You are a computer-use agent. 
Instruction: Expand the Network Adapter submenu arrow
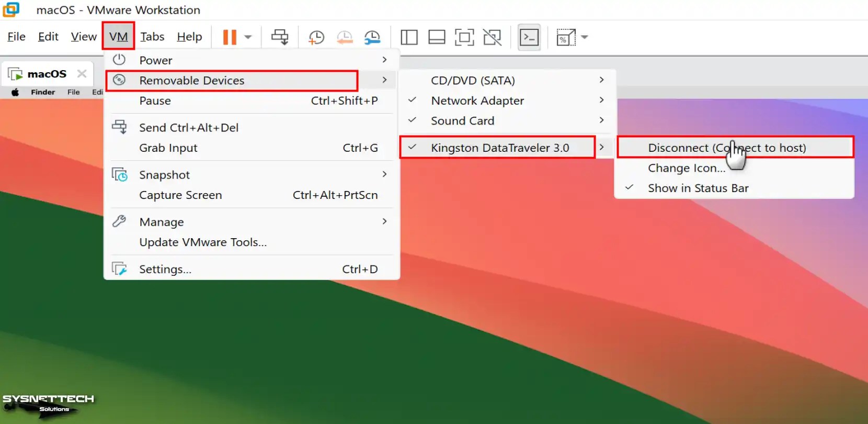tap(602, 99)
